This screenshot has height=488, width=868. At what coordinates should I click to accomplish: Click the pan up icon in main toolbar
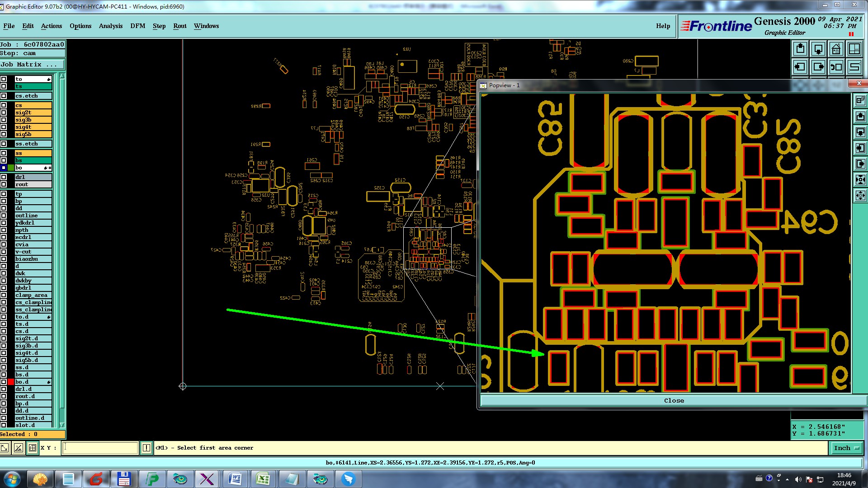pos(800,49)
